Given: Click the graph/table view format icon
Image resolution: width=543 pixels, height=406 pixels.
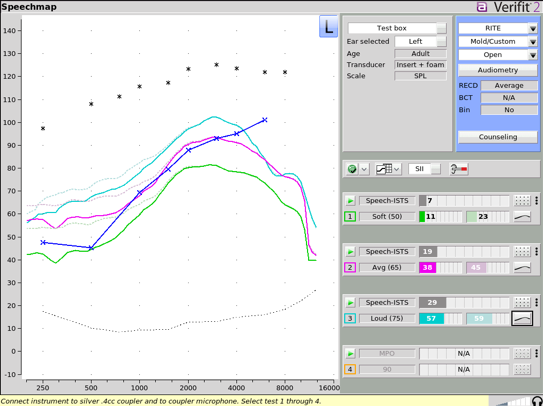Looking at the screenshot, I should point(384,169).
